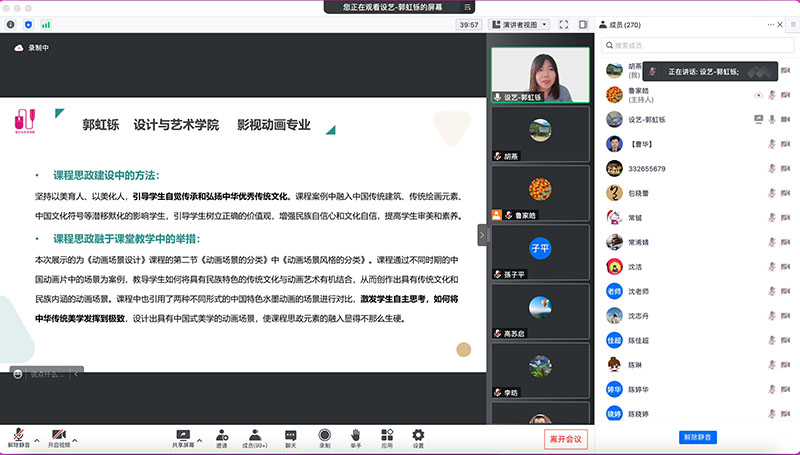The image size is (800, 455).
Task: Turn on the camera video
Action: pyautogui.click(x=60, y=437)
